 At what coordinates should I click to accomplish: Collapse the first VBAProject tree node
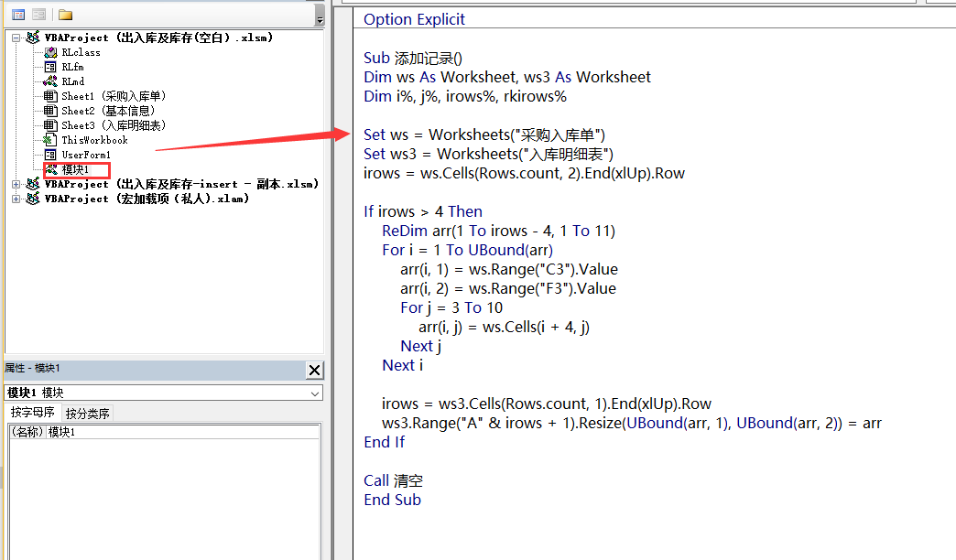point(16,38)
